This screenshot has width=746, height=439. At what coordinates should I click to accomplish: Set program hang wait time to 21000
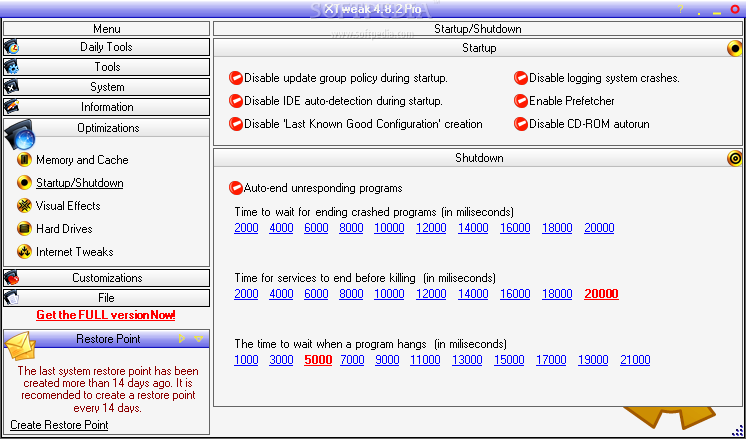pos(635,360)
